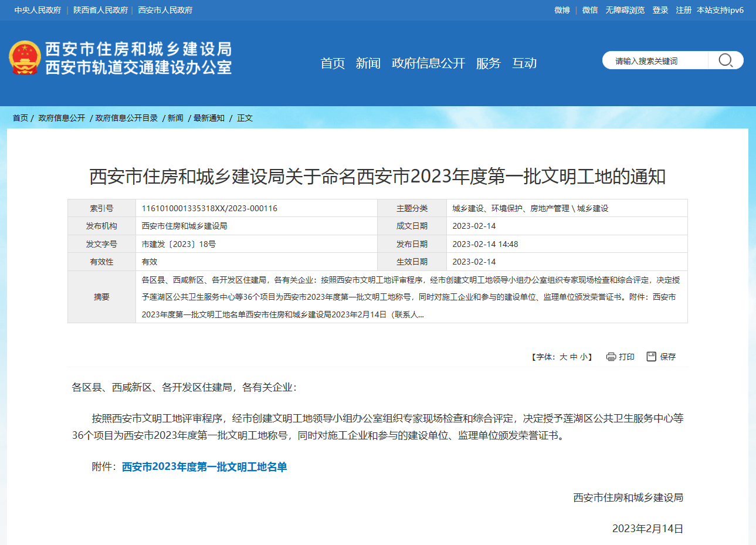The width and height of the screenshot is (756, 545).
Task: Click the salutation line 各区县、西咸新区
Action: click(x=184, y=387)
